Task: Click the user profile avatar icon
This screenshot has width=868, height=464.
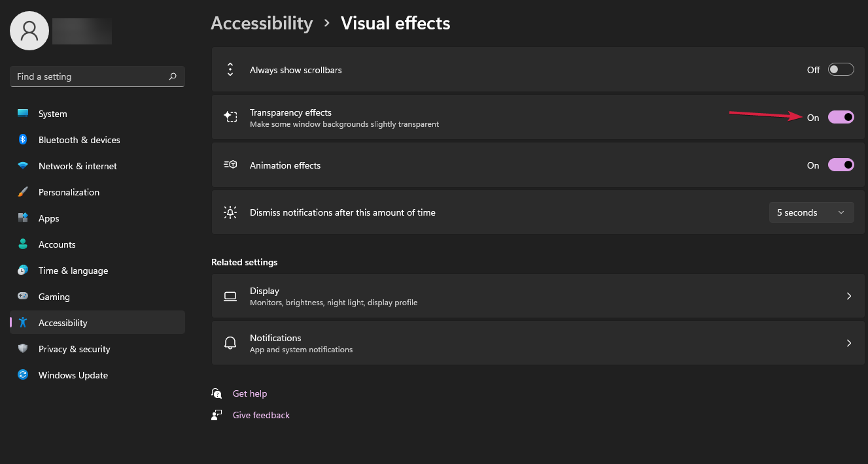Action: [x=29, y=31]
